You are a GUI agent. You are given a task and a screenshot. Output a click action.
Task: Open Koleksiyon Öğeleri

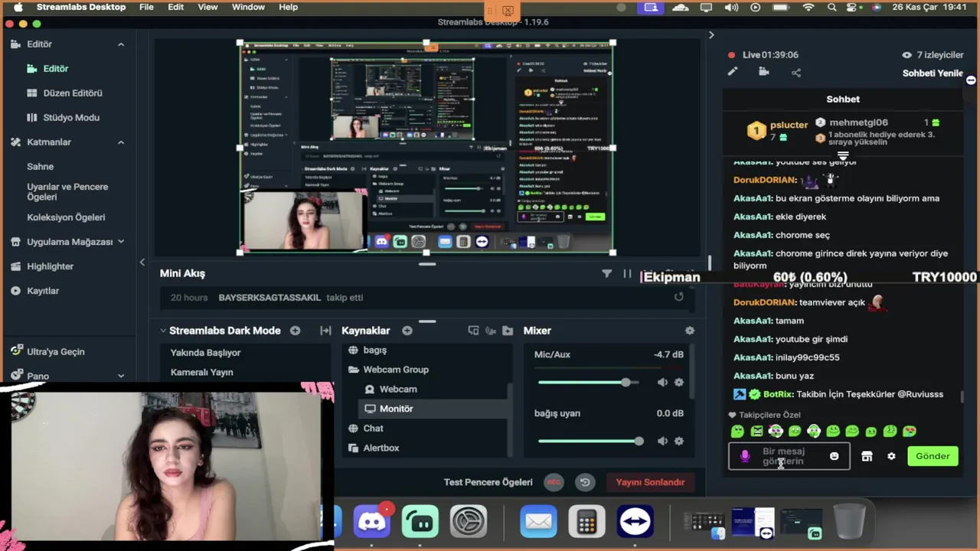tap(66, 217)
